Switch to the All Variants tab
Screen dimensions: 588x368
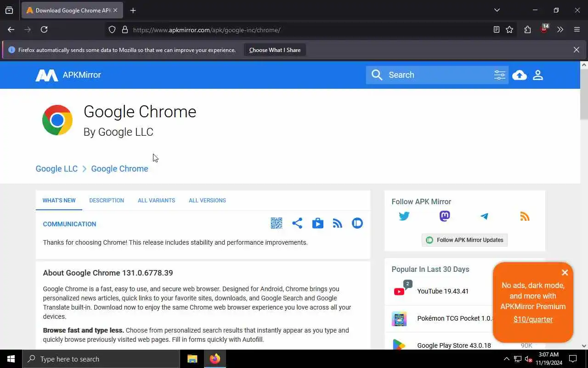tap(156, 201)
